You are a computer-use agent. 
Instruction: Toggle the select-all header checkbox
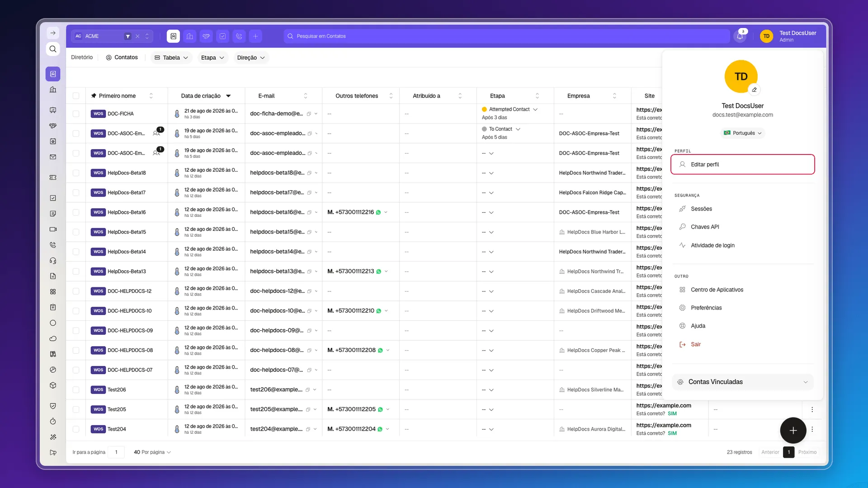(x=76, y=96)
